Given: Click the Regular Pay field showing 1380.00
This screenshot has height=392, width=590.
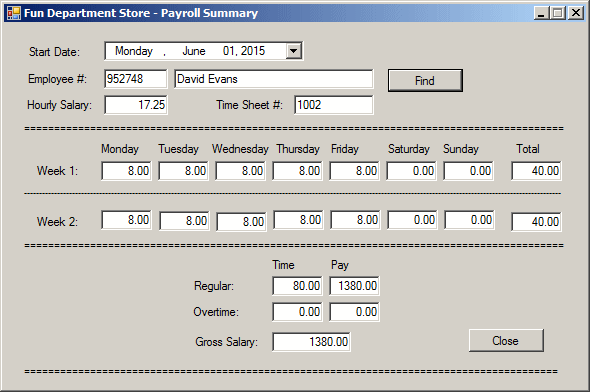Looking at the screenshot, I should (x=354, y=286).
